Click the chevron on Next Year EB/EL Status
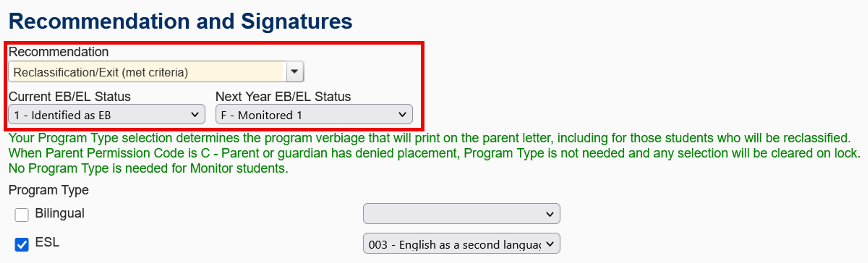 [402, 115]
